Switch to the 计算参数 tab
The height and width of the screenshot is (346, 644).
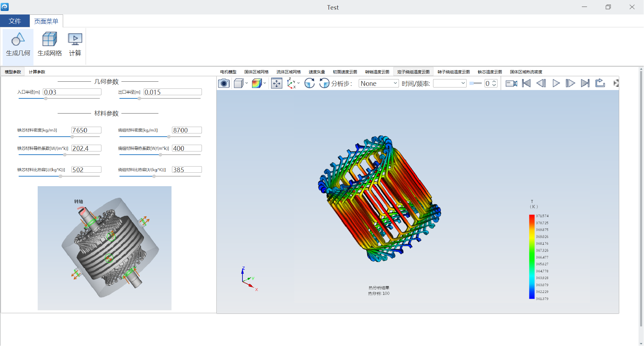37,72
